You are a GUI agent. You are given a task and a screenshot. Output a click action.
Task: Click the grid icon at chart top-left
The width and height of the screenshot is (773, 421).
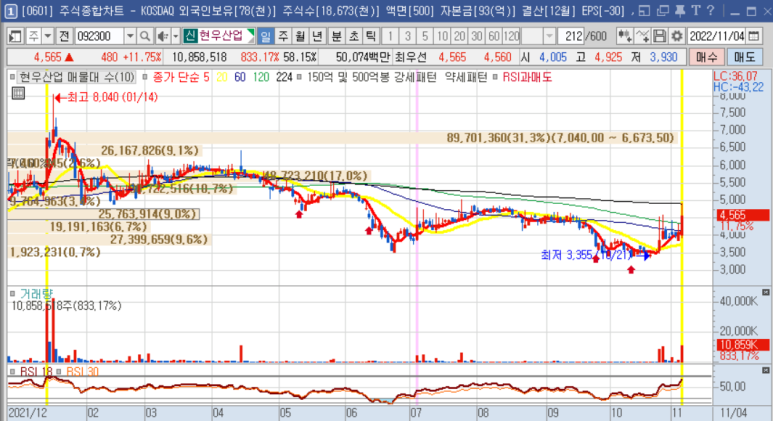click(17, 94)
